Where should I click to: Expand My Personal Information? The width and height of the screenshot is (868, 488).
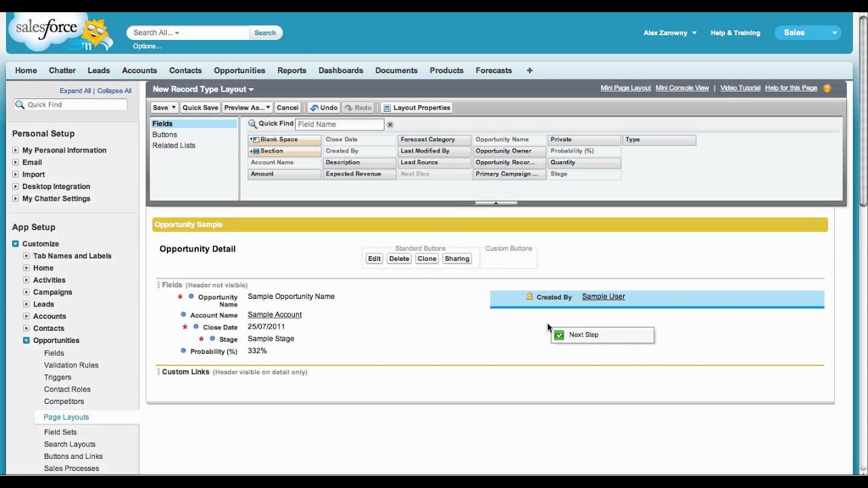click(x=16, y=150)
